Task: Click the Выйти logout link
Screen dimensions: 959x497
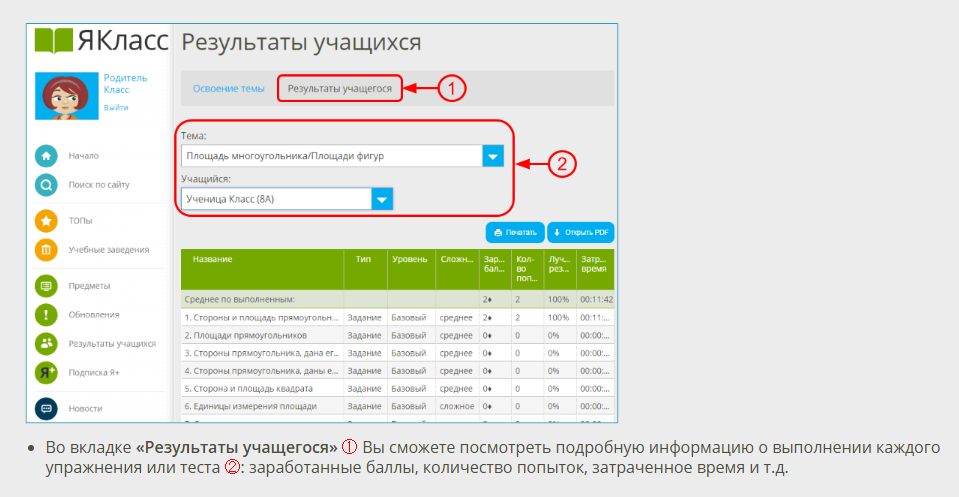Action: click(116, 108)
